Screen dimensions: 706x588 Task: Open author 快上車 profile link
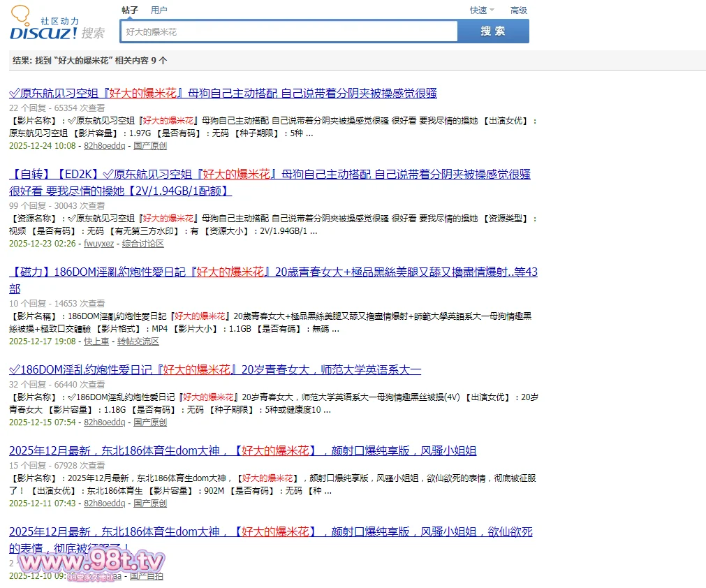[96, 341]
